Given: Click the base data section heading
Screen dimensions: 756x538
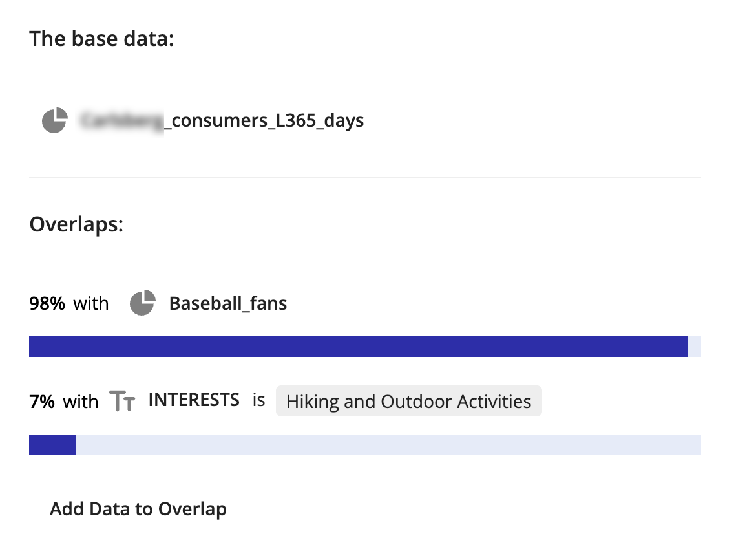Looking at the screenshot, I should (x=101, y=39).
